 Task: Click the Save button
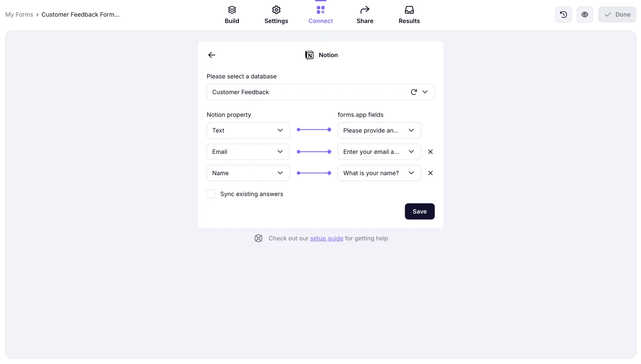pyautogui.click(x=419, y=211)
